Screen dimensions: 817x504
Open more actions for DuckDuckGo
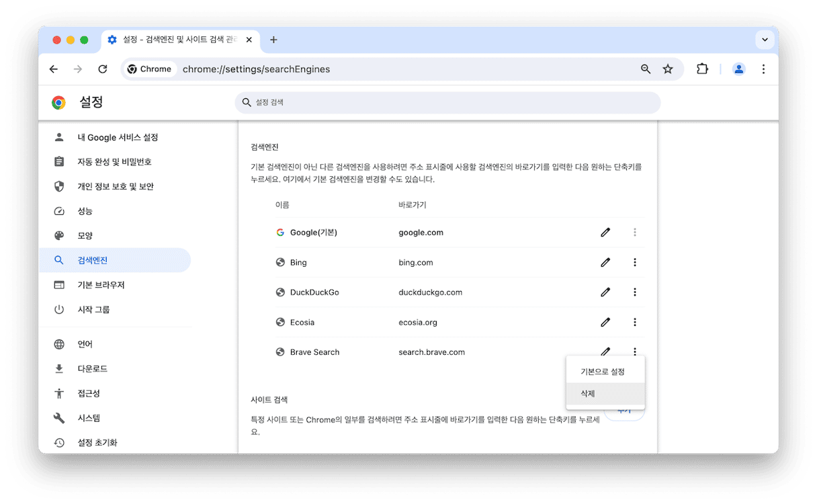[635, 292]
